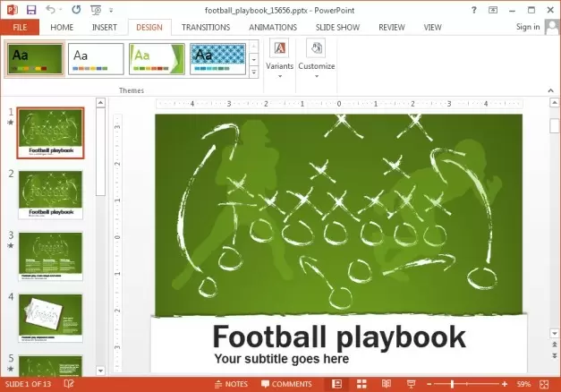
Task: Open Reading View from status bar
Action: (385, 384)
